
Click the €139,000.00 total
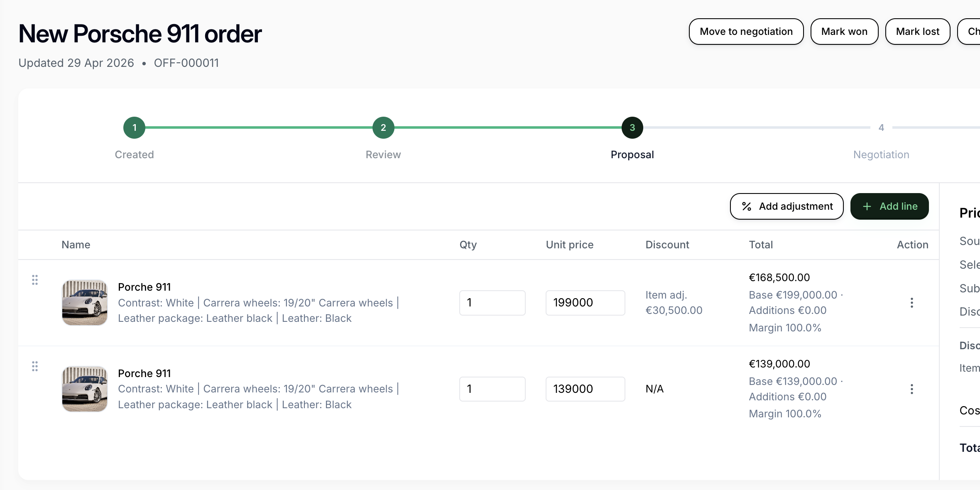pos(779,364)
